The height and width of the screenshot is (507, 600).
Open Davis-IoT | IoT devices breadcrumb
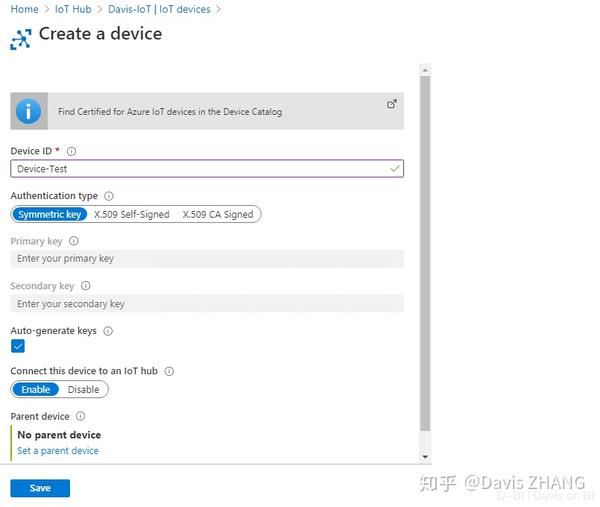[x=159, y=9]
